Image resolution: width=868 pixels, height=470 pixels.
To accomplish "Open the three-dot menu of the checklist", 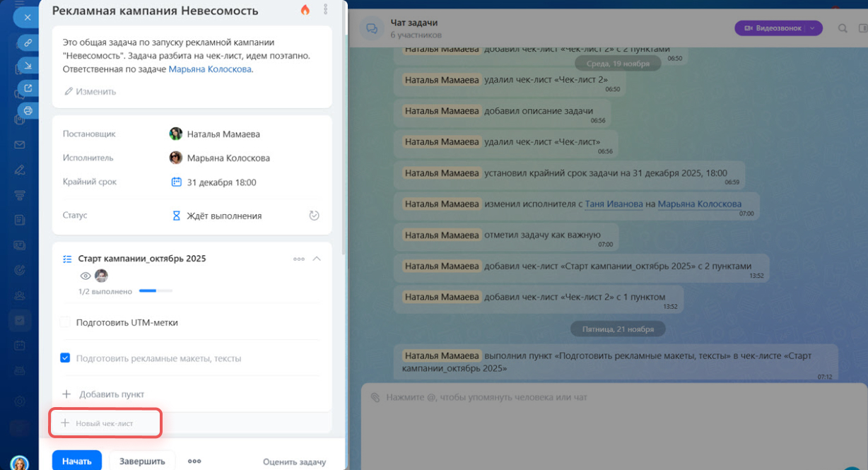I will (x=299, y=259).
